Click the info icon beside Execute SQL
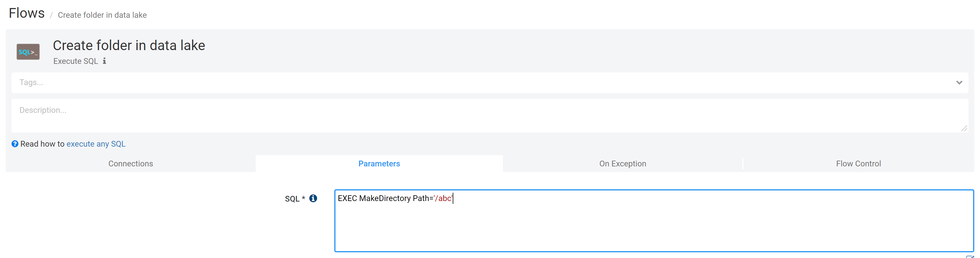The image size is (980, 258). pyautogui.click(x=104, y=61)
